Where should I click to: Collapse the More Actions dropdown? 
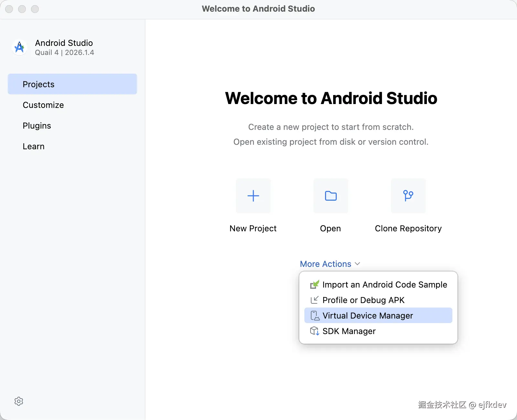point(330,264)
